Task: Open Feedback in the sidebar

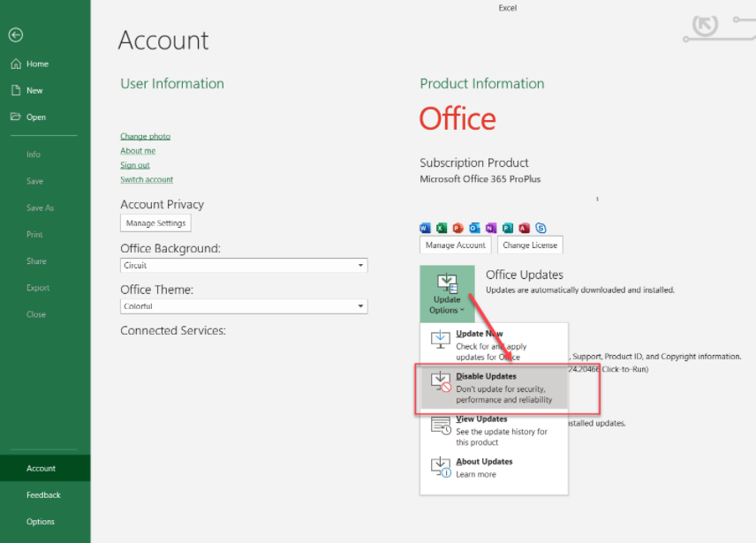Action: point(45,494)
